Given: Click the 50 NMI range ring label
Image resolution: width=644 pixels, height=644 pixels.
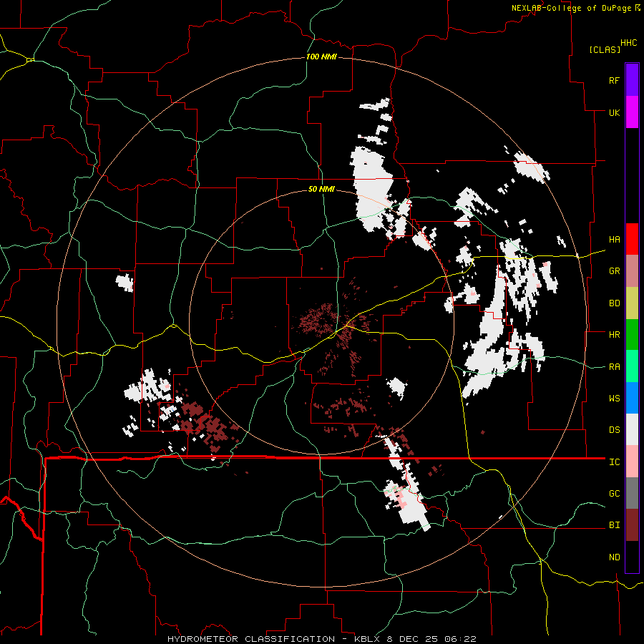Looking at the screenshot, I should coord(321,189).
